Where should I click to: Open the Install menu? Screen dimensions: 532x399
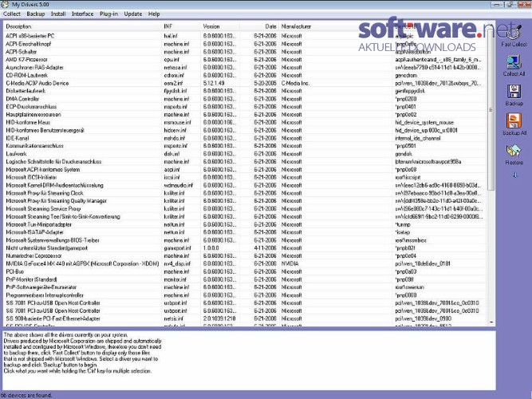(x=58, y=14)
